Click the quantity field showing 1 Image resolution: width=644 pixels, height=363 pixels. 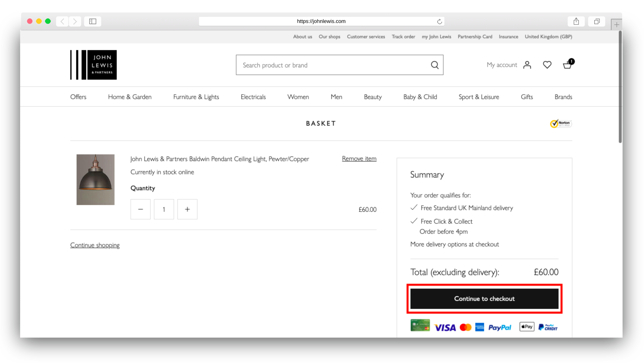[x=164, y=209]
